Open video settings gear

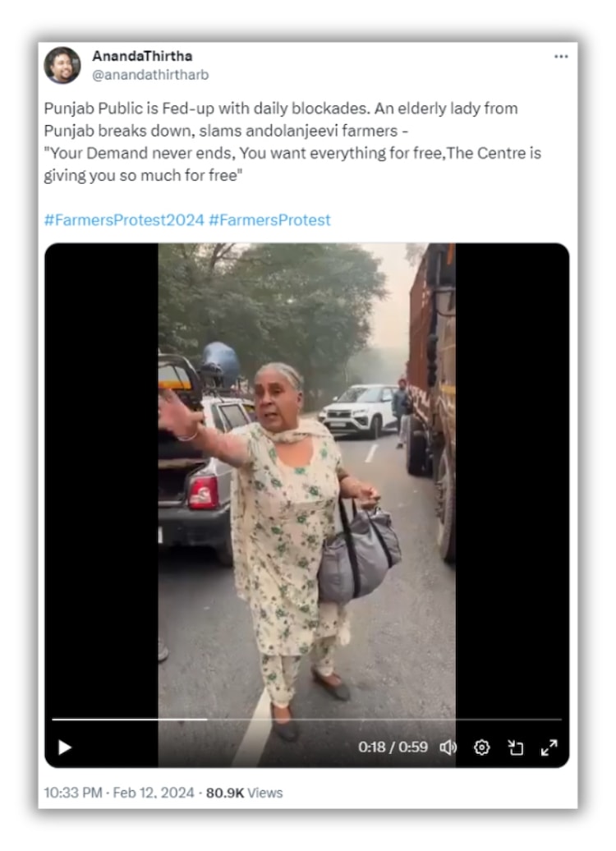point(481,747)
